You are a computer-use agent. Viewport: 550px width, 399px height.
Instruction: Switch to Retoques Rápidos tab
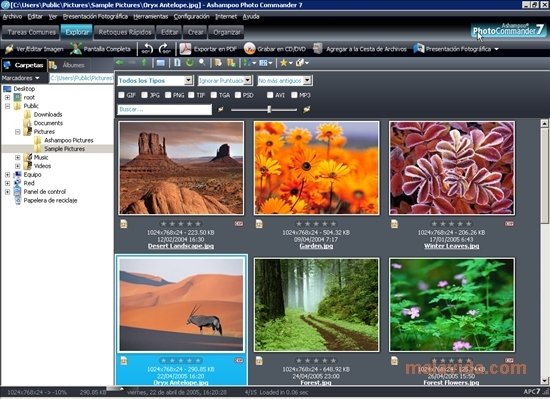click(x=125, y=32)
